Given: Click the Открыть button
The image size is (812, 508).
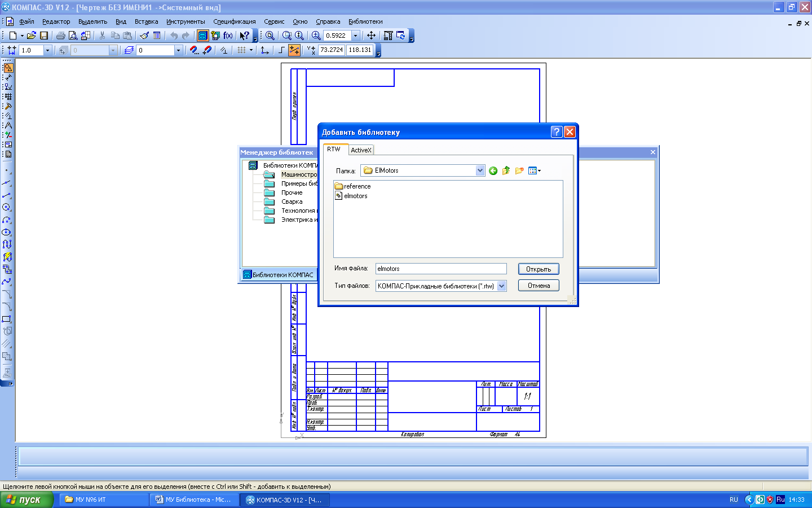Looking at the screenshot, I should click(x=539, y=269).
